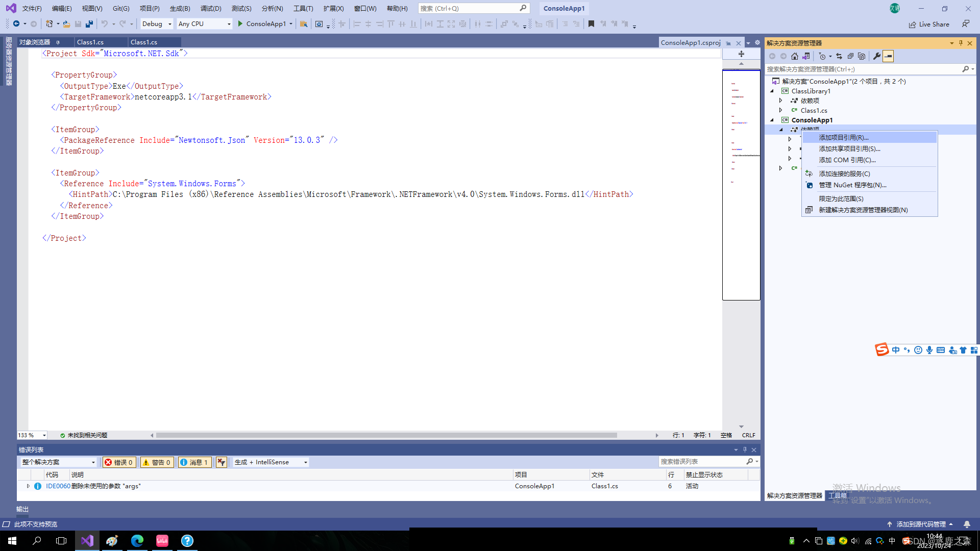
Task: Click the Save All toolbar icon
Action: point(89,24)
